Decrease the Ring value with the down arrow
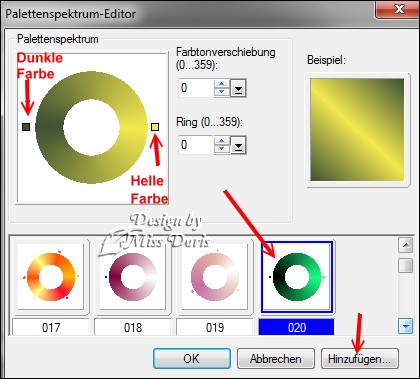The height and width of the screenshot is (379, 420). [x=222, y=149]
